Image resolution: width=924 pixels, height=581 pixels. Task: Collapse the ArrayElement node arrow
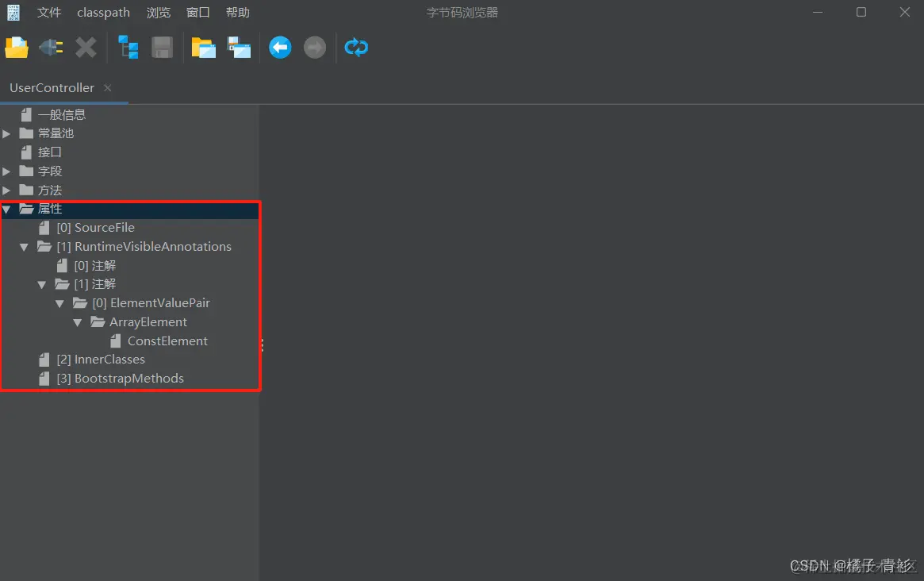pyautogui.click(x=77, y=323)
